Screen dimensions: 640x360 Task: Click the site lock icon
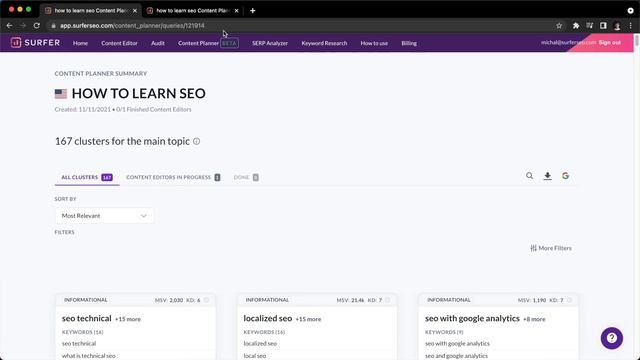pos(53,26)
